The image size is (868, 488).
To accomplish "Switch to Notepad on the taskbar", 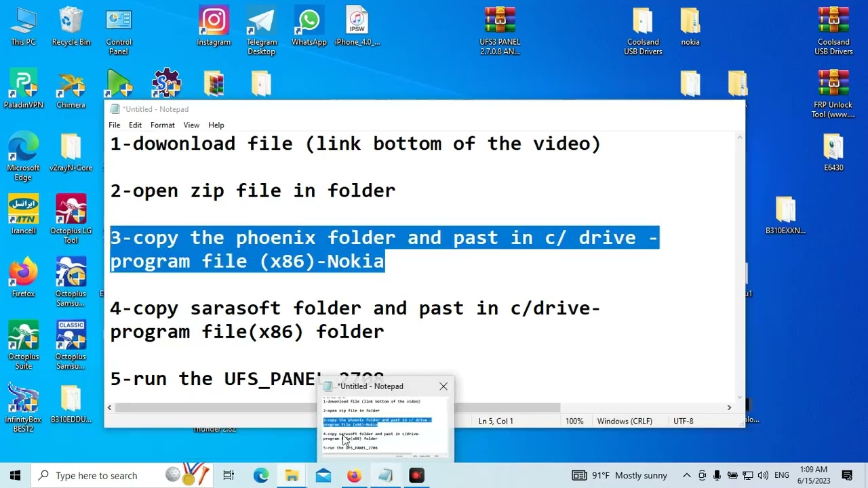I will pyautogui.click(x=385, y=476).
